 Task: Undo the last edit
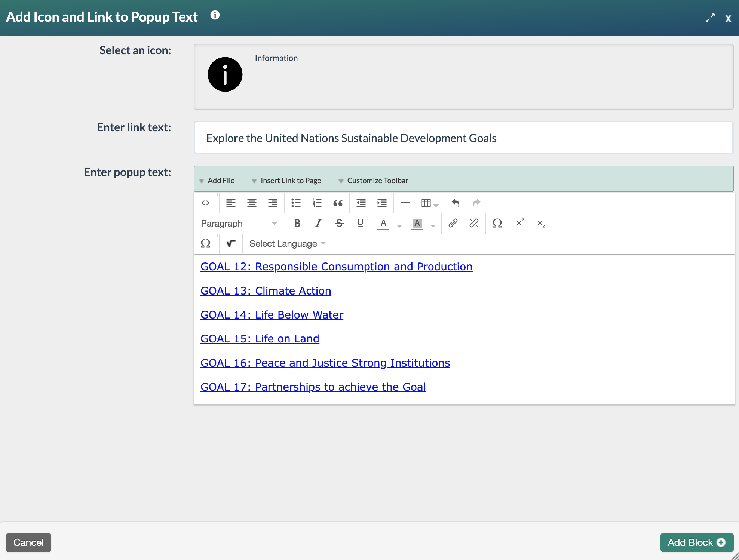point(455,203)
